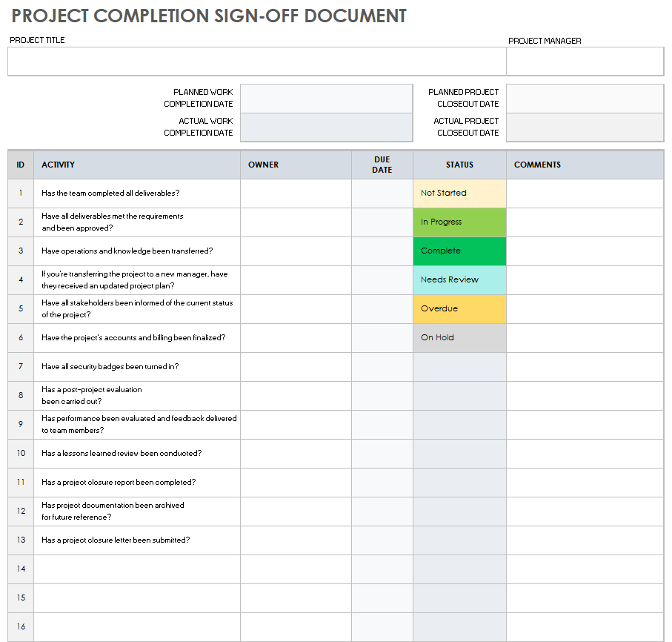Click the Planned Work Completion Date field

[326, 98]
